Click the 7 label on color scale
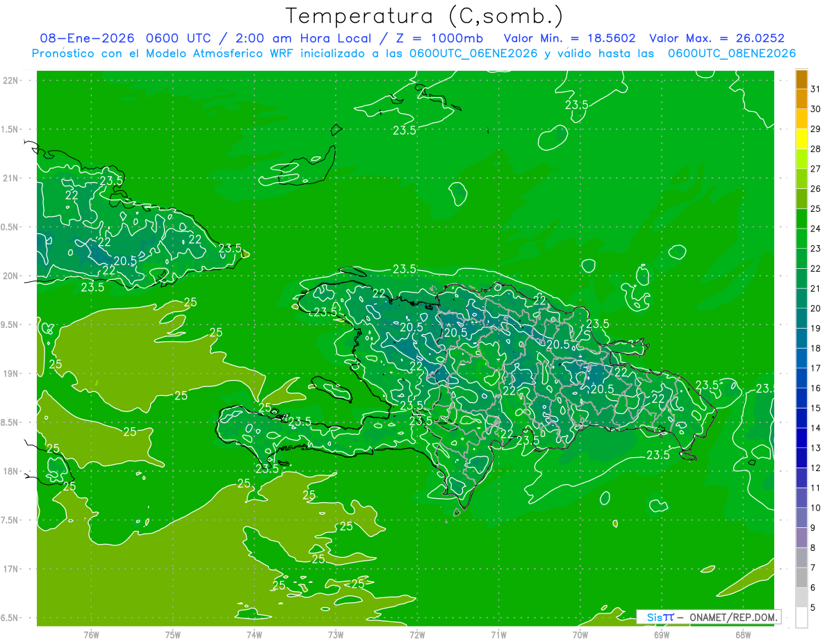The image size is (834, 644). point(814,568)
